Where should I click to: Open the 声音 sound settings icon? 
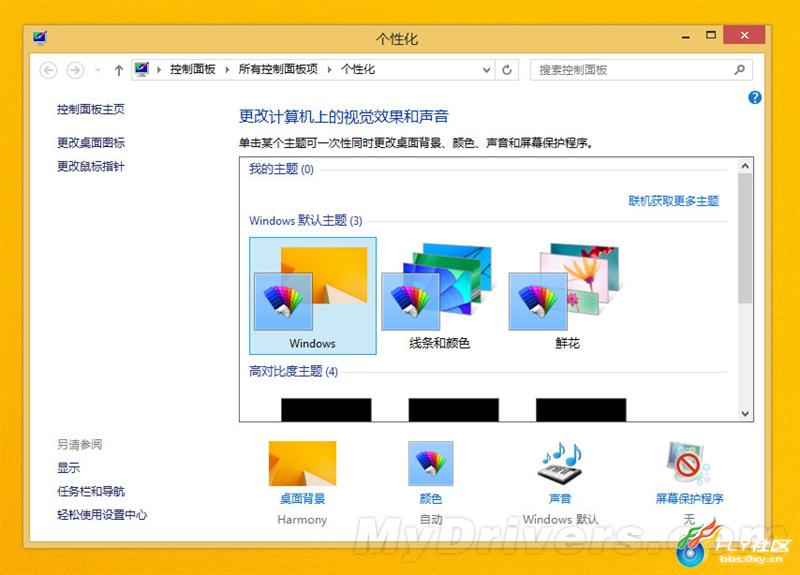click(x=561, y=462)
